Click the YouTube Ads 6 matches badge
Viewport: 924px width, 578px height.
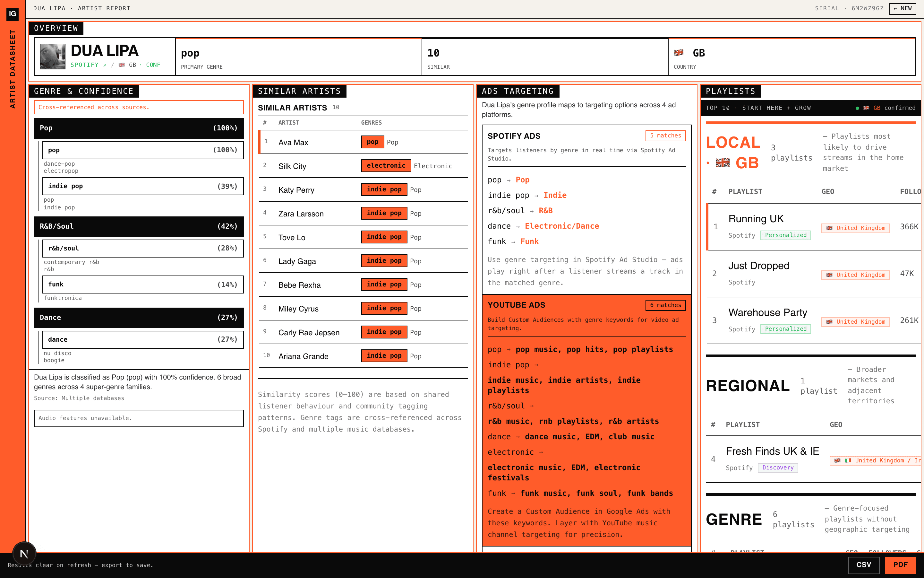665,305
